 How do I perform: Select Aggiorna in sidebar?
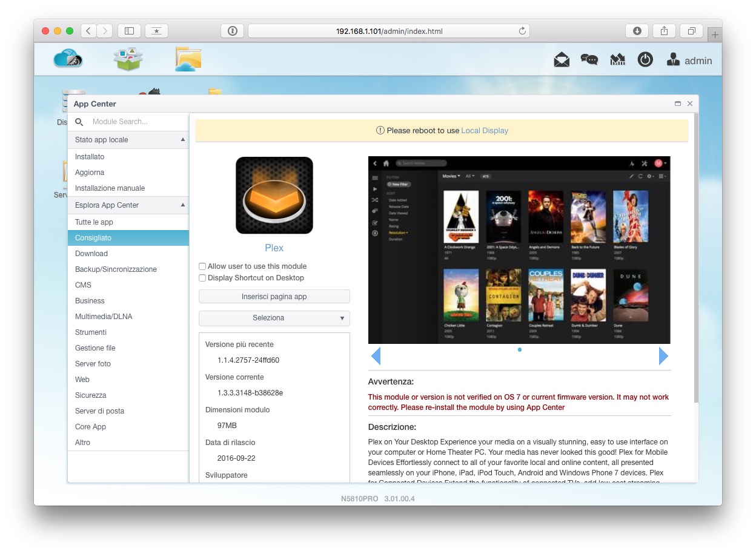(128, 173)
